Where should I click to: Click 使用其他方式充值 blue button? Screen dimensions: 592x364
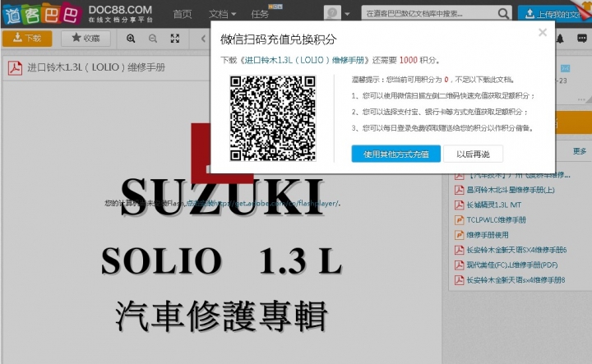(x=396, y=154)
